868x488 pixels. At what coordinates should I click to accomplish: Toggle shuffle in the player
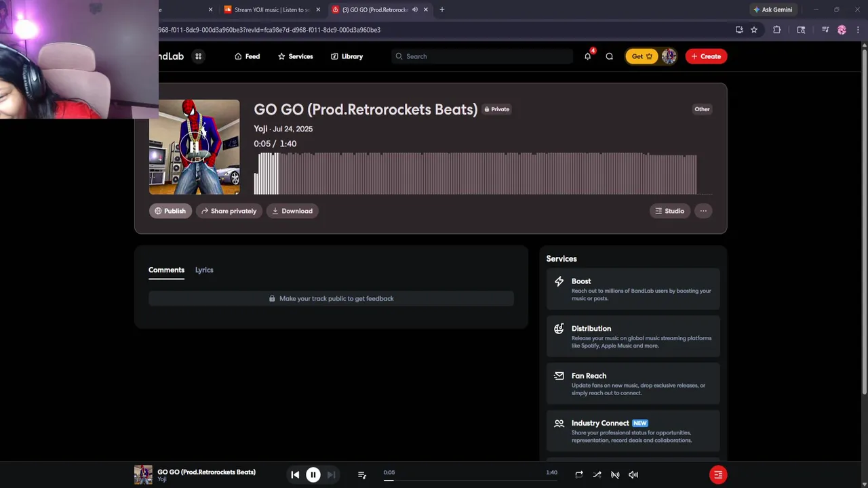597,475
